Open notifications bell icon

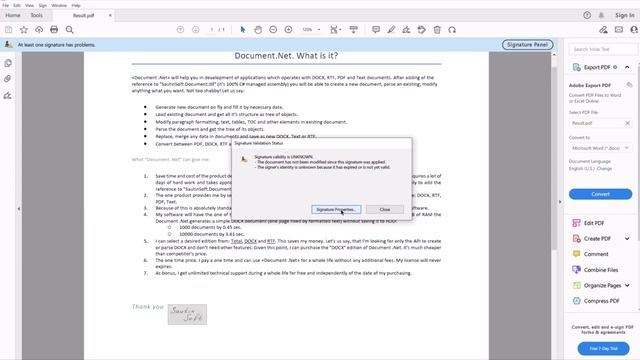pyautogui.click(x=601, y=15)
